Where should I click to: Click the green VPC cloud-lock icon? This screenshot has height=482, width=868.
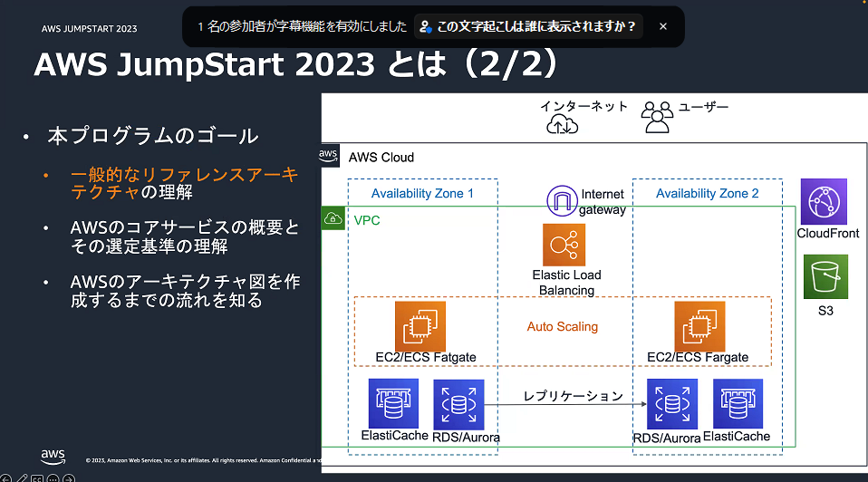333,218
